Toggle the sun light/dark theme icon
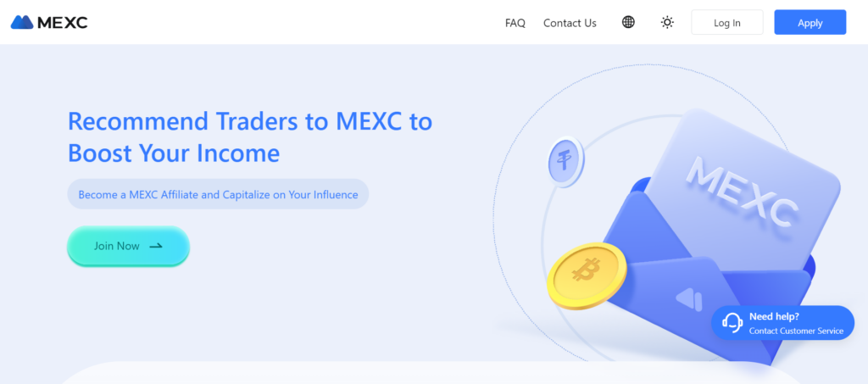 (668, 22)
